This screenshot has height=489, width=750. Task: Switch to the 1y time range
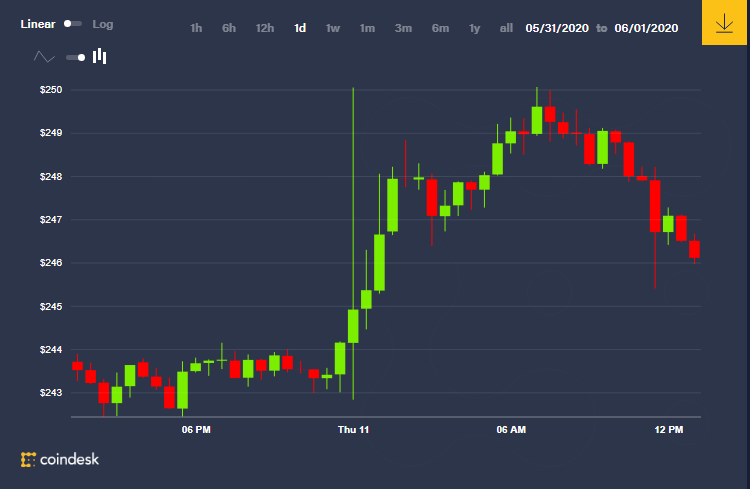tap(474, 28)
